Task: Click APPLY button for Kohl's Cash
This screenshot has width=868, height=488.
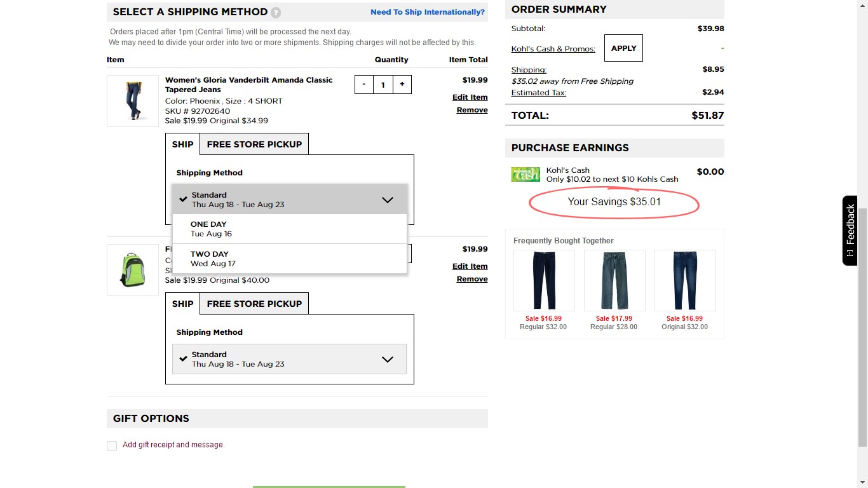Action: 623,48
